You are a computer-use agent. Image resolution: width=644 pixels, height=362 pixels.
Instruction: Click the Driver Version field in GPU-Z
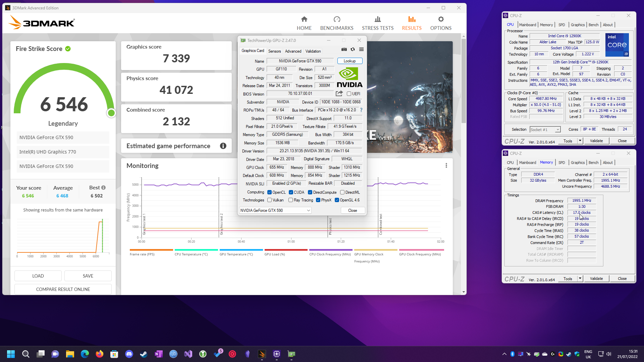(314, 151)
